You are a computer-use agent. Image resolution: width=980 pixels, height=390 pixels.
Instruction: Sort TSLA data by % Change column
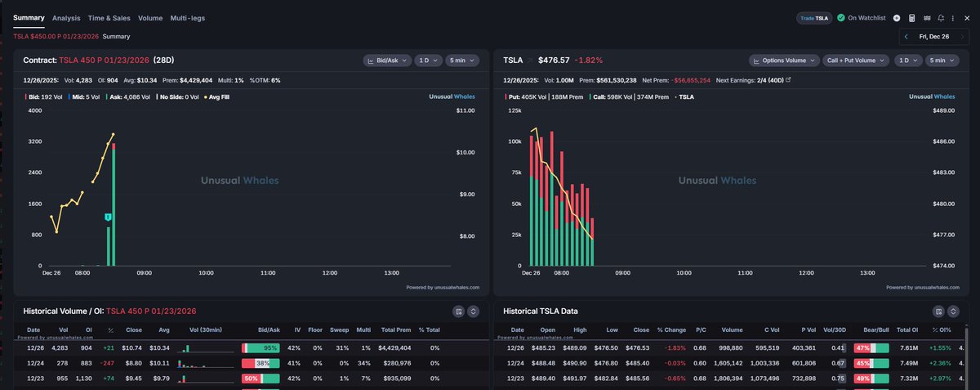click(671, 329)
